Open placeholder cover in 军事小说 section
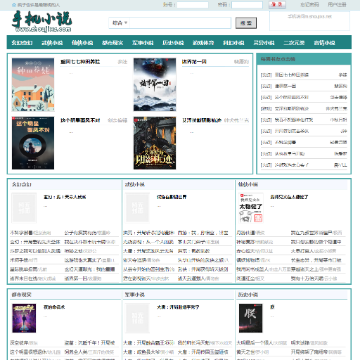360x360 pixels. coord(137,318)
